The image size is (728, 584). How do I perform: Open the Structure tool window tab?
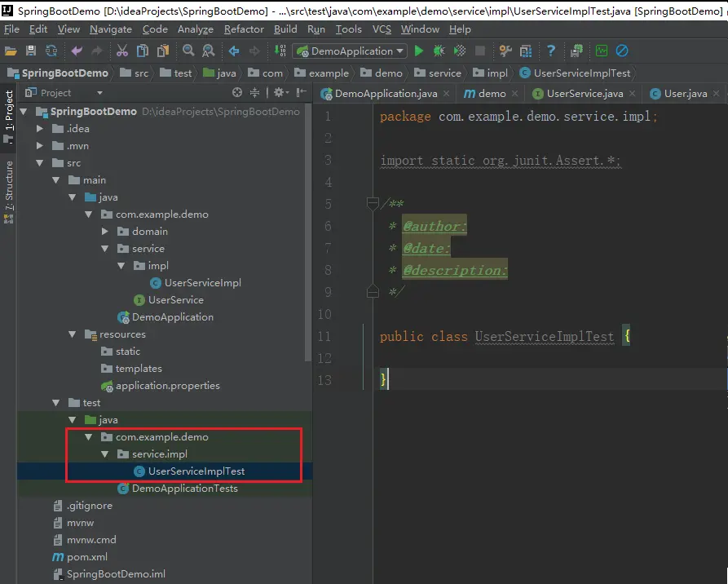tap(8, 192)
